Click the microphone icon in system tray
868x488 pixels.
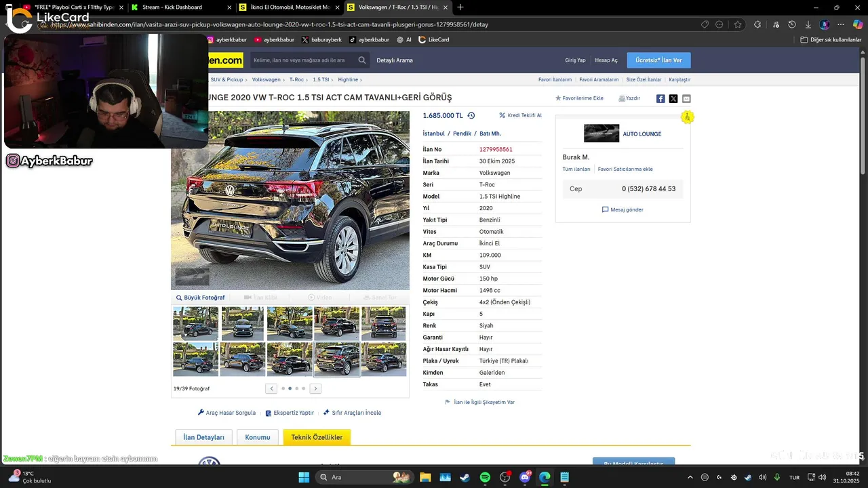pos(777,477)
